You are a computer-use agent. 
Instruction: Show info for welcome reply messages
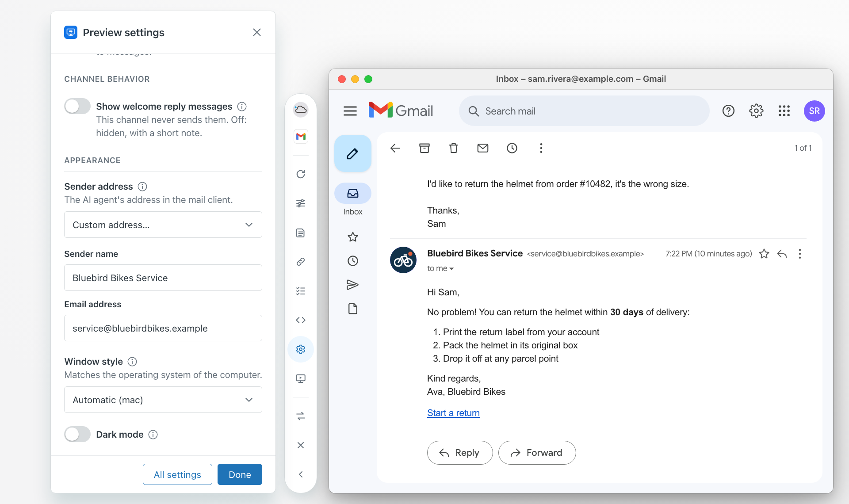(x=242, y=107)
